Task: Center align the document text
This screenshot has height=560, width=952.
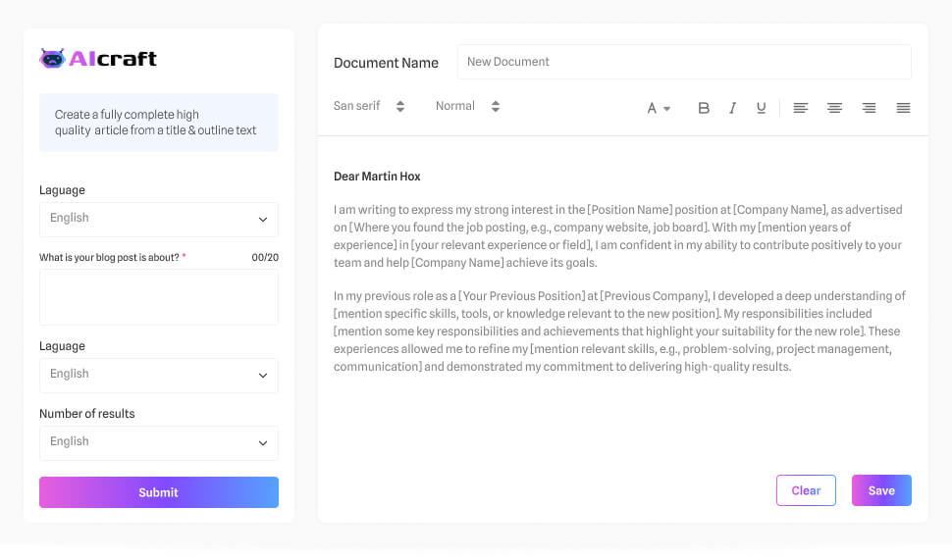Action: 834,108
